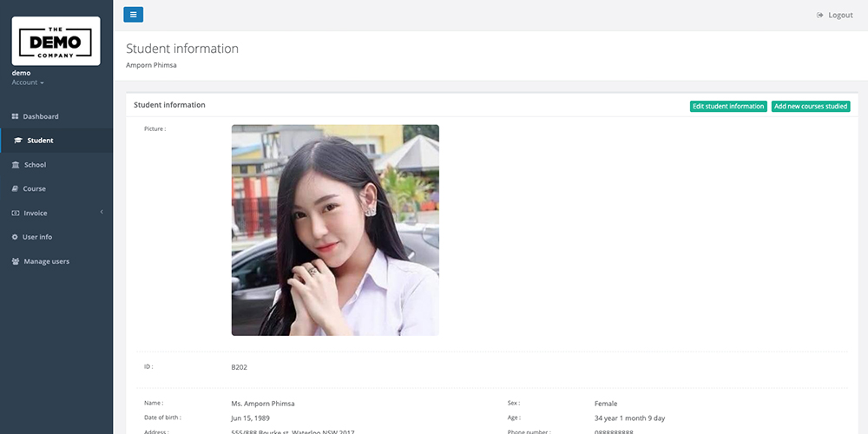Click the student profile picture
Image resolution: width=868 pixels, height=434 pixels.
[x=335, y=230]
